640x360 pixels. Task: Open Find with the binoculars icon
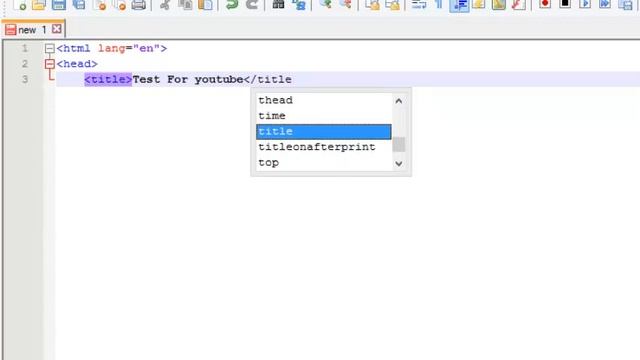coord(278,4)
